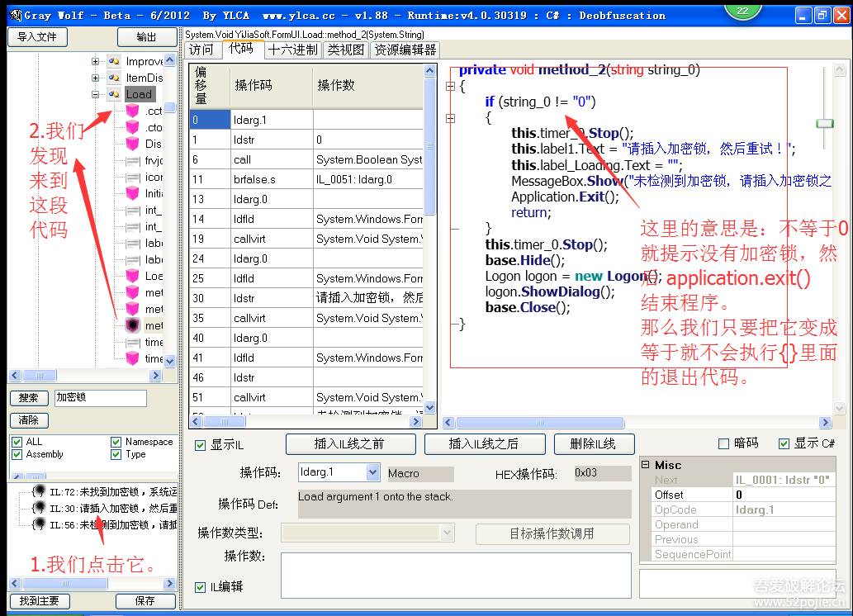Toggle the 显示 C# checkbox
The width and height of the screenshot is (853, 616).
[784, 443]
